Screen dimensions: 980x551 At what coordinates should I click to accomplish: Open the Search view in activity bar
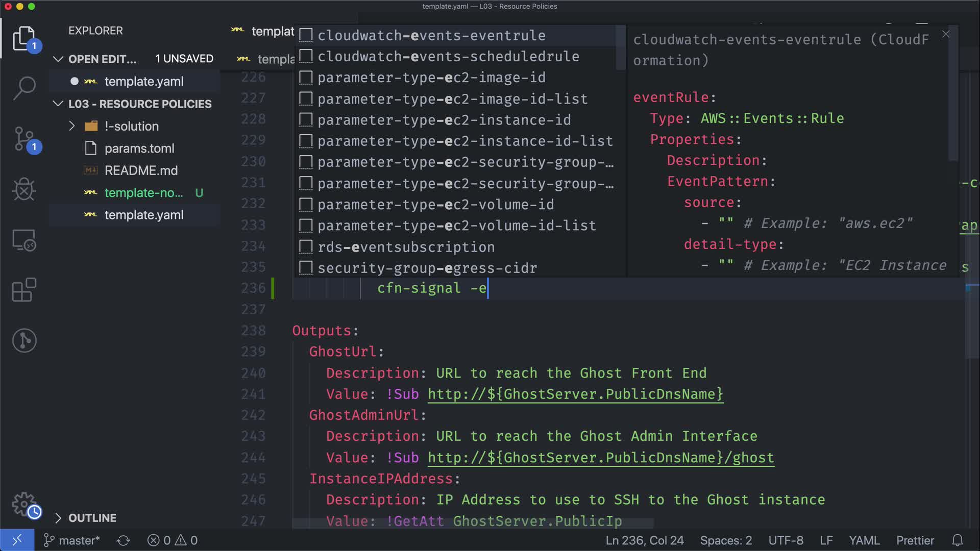coord(24,88)
